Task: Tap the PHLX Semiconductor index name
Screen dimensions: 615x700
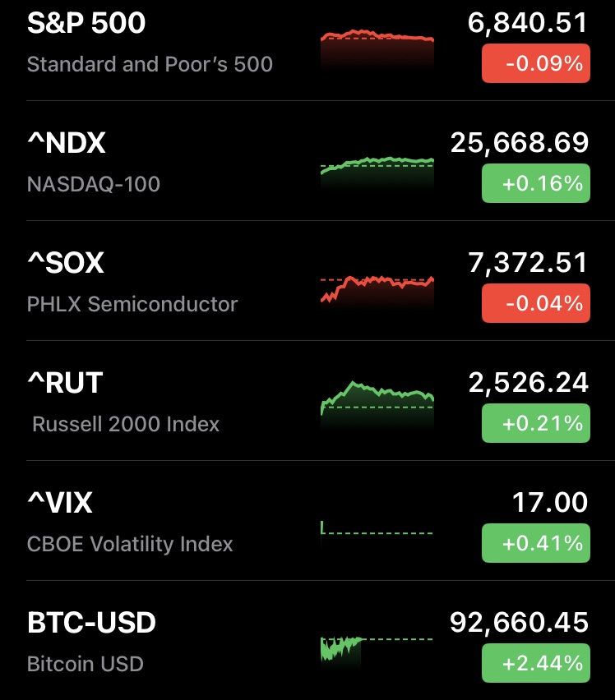Action: (x=132, y=304)
